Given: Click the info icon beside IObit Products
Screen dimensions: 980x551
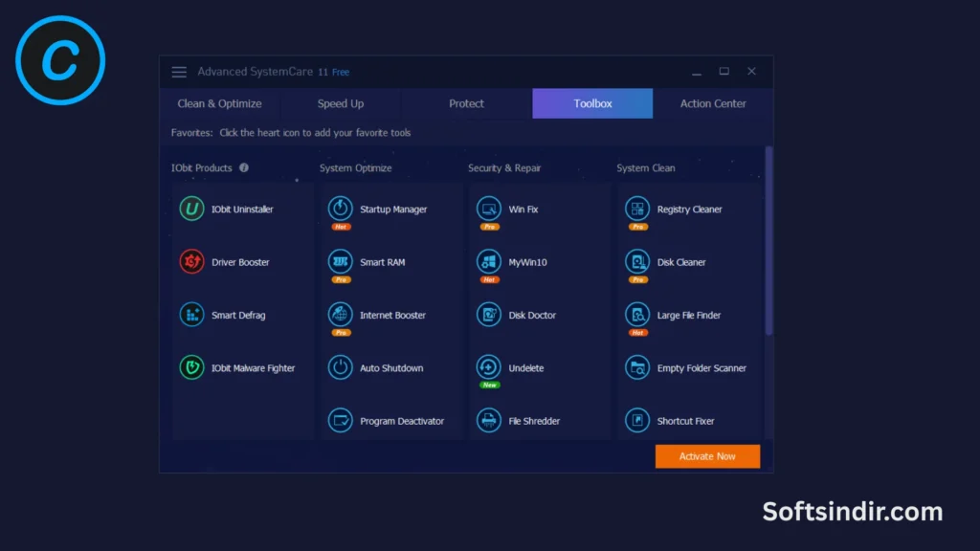Looking at the screenshot, I should 244,167.
